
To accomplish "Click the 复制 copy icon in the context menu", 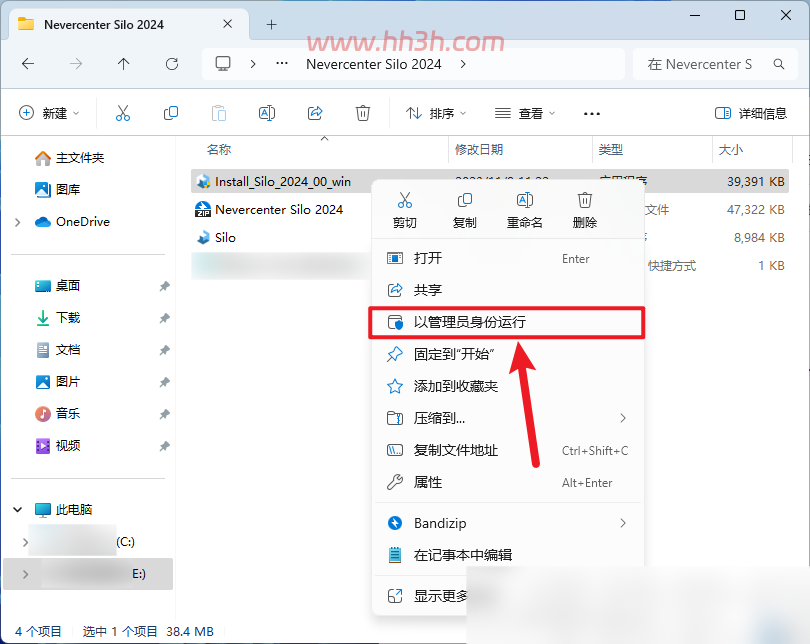I will [x=464, y=200].
